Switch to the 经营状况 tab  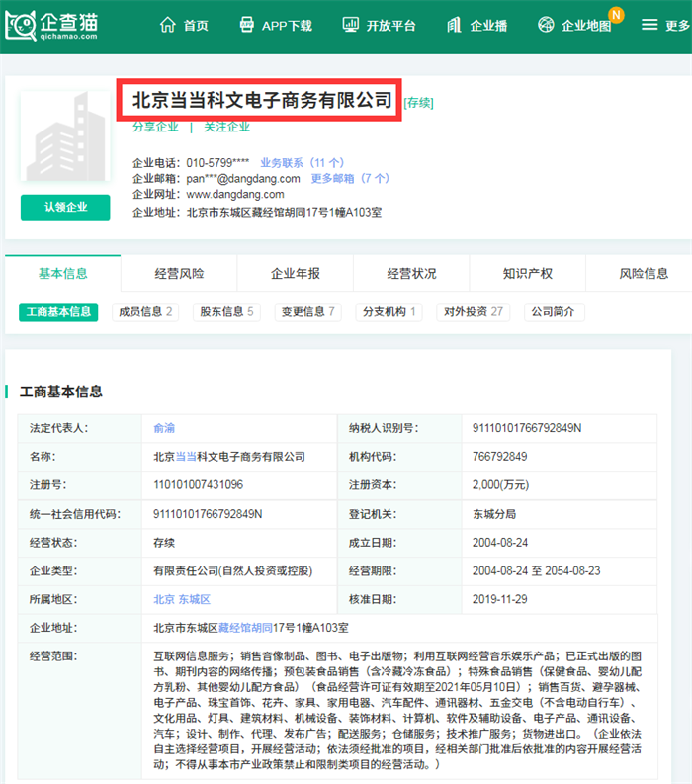click(411, 274)
